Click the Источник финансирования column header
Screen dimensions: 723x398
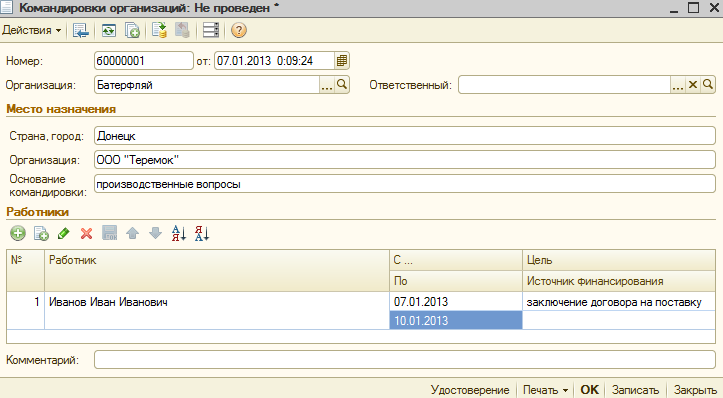(619, 281)
